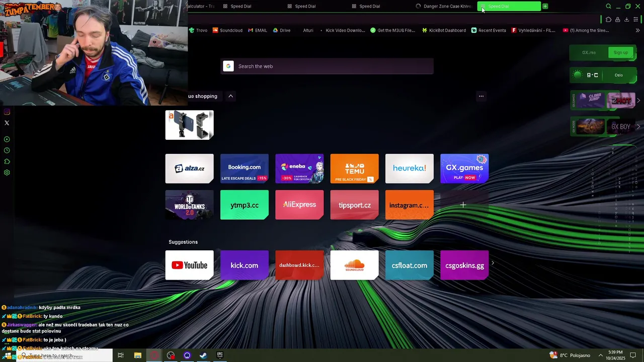Open the heureka! speed dial tile
644x362 pixels.
coord(410,168)
